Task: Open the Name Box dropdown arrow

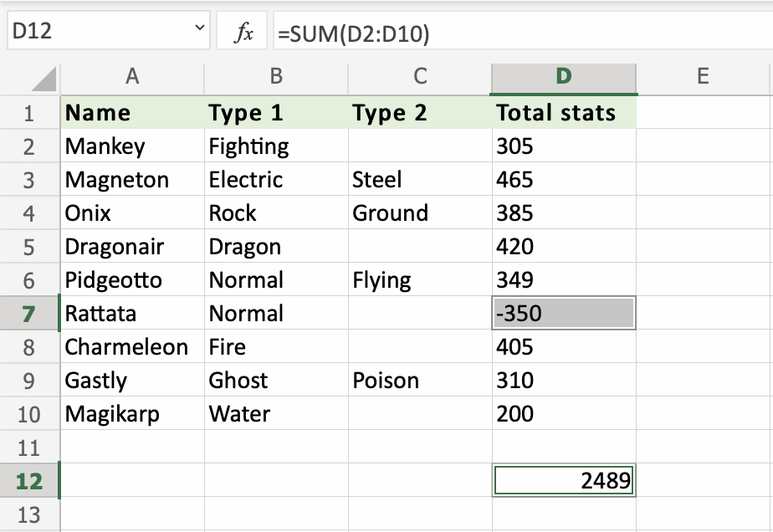Action: 199,30
